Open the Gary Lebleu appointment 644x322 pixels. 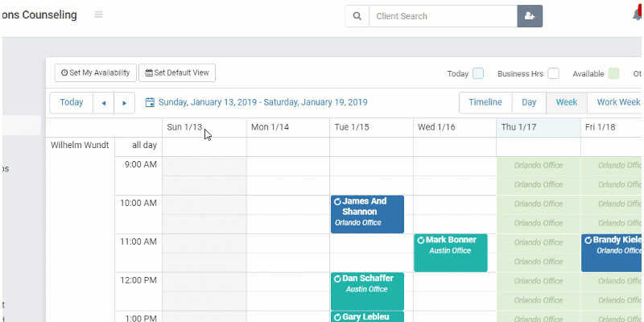click(367, 316)
